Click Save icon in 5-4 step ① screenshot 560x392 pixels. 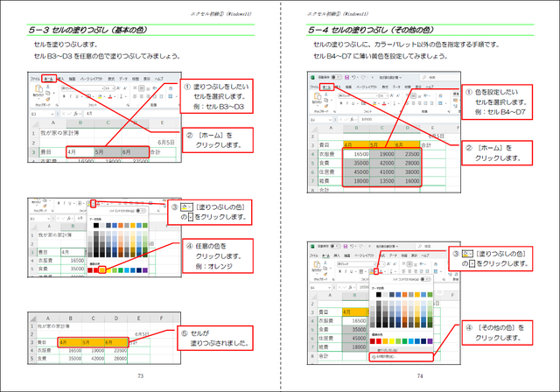point(346,78)
